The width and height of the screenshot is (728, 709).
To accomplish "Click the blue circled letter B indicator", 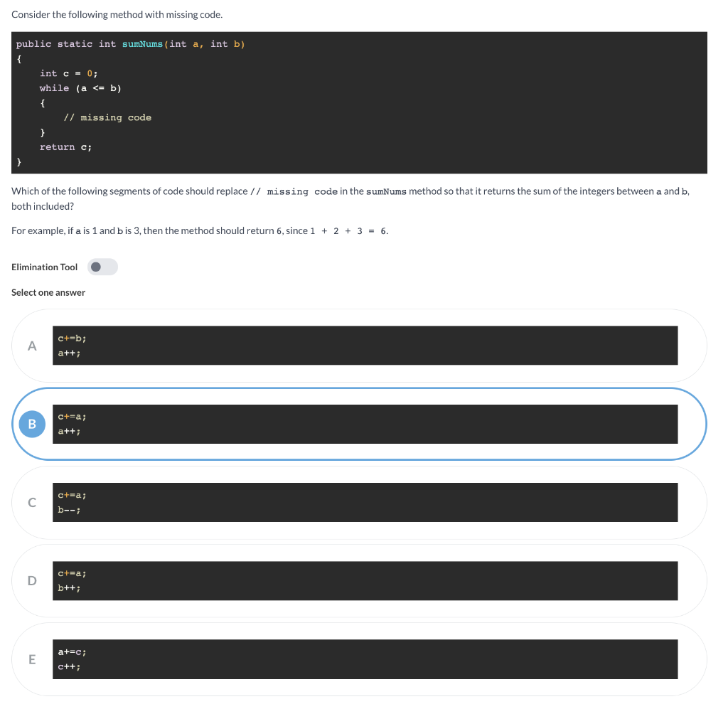I will 31,423.
